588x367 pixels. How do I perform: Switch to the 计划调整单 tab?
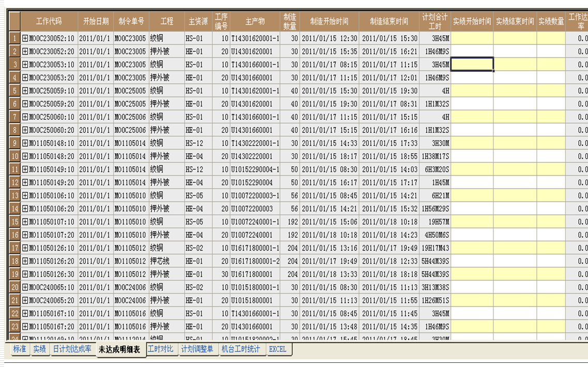click(x=197, y=349)
